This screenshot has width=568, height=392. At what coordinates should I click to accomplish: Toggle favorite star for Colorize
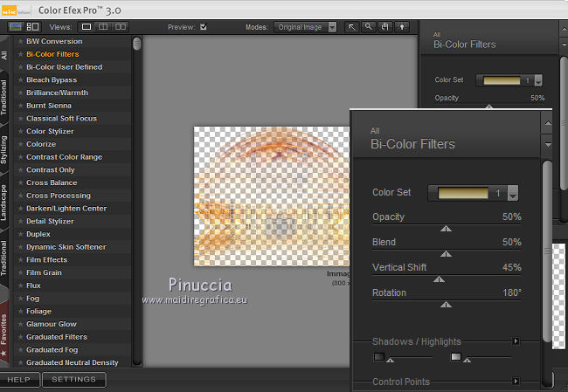[x=20, y=144]
